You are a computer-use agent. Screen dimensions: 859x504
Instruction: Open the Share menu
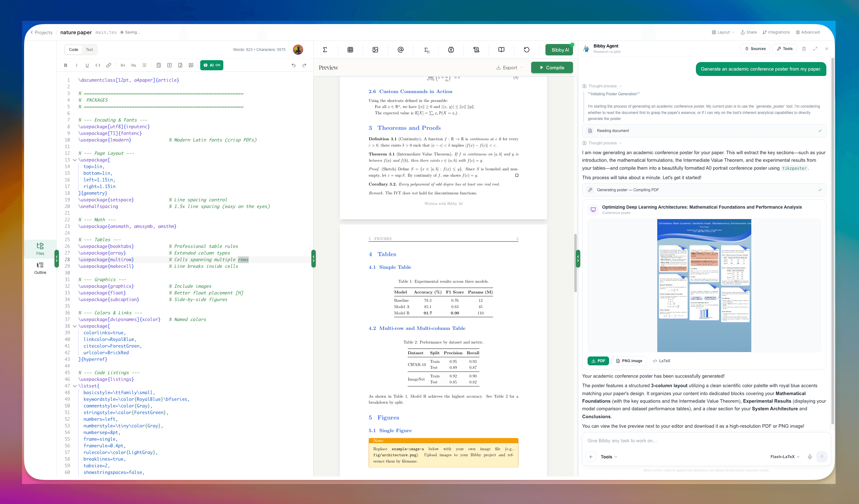748,32
